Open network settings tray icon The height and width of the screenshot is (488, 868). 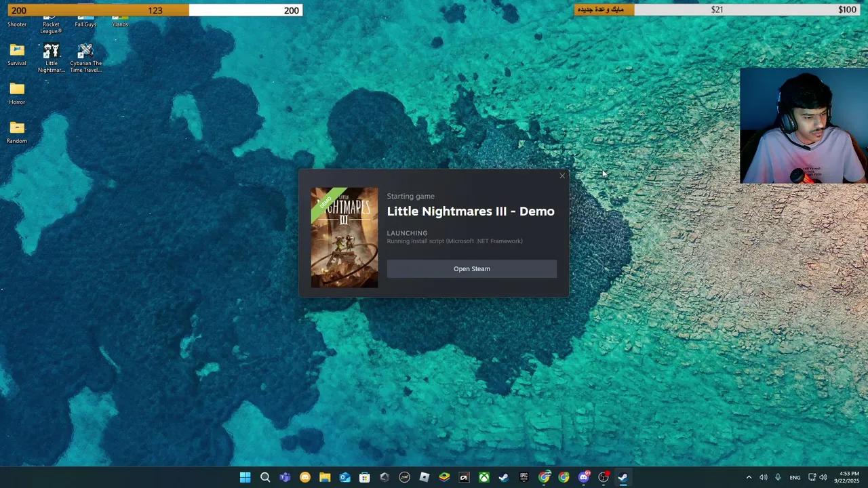pos(812,477)
